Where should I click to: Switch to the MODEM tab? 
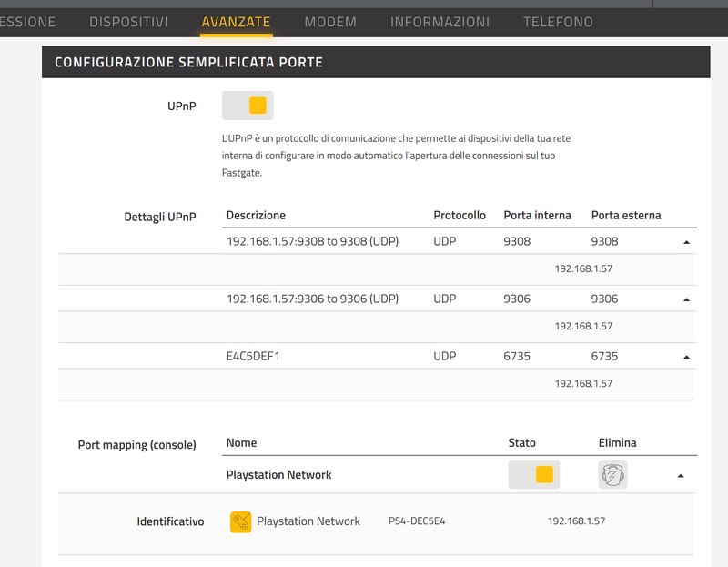pyautogui.click(x=330, y=22)
